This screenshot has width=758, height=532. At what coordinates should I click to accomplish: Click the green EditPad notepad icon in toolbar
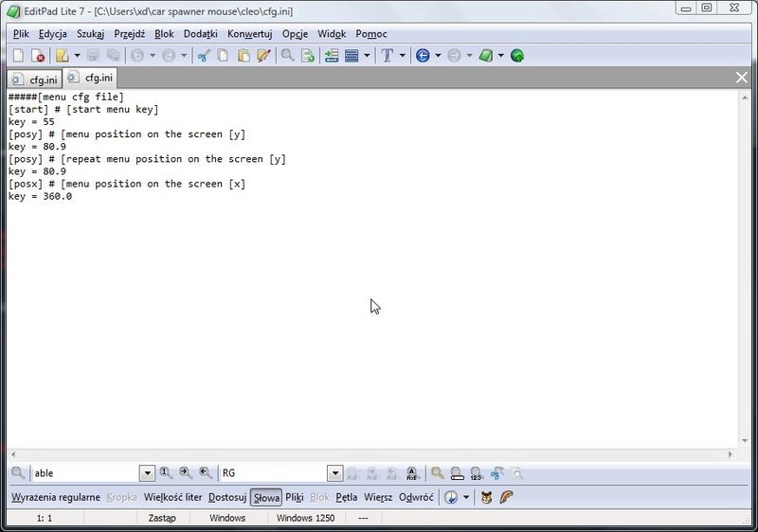pos(486,56)
